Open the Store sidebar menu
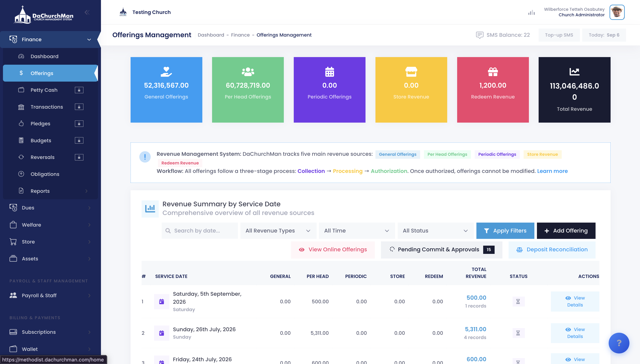Viewport: 640px width, 364px height. click(50, 242)
